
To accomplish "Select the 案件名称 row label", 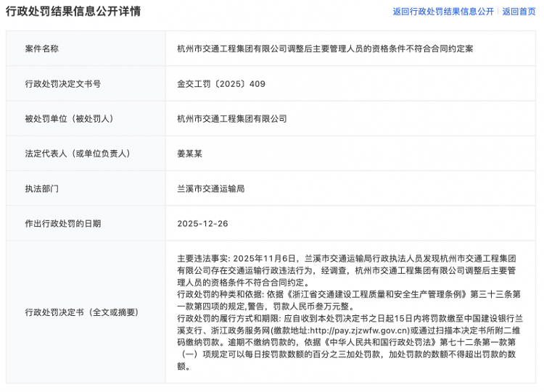I will click(x=42, y=49).
